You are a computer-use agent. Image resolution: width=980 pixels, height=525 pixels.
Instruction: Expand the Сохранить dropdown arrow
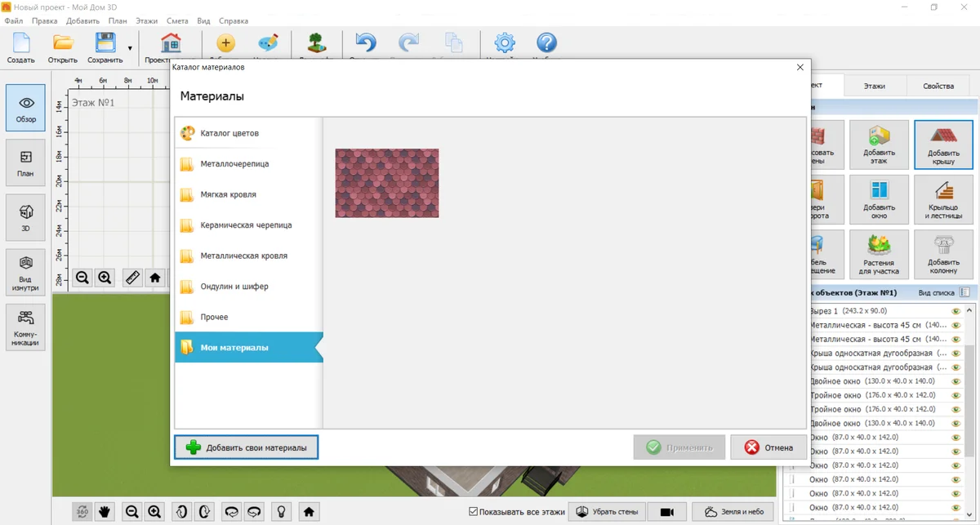(x=130, y=48)
